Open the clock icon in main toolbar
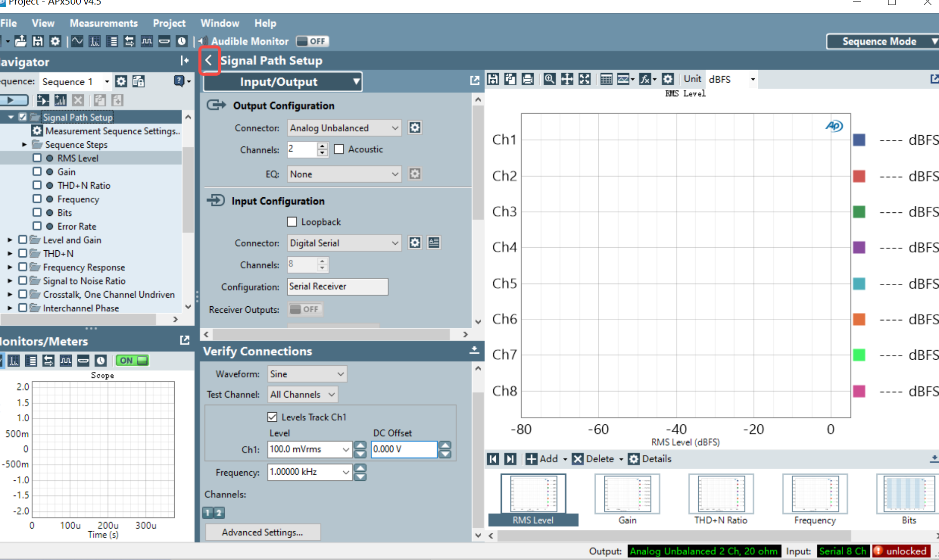 point(182,41)
